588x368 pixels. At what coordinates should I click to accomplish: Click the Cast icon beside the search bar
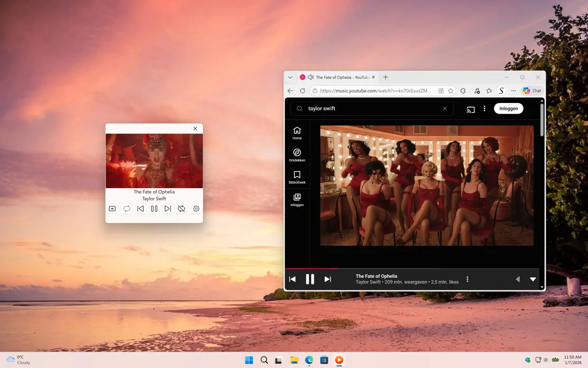tap(470, 108)
